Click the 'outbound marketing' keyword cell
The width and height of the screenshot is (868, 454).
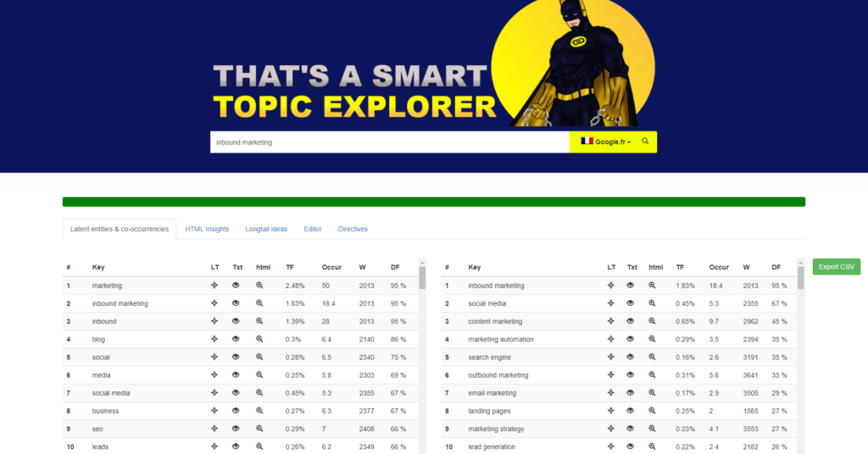498,375
